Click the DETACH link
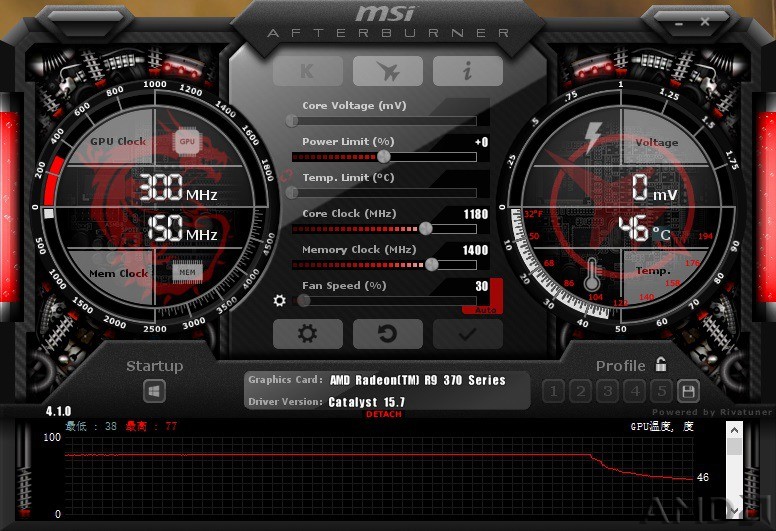This screenshot has height=531, width=776. [384, 414]
